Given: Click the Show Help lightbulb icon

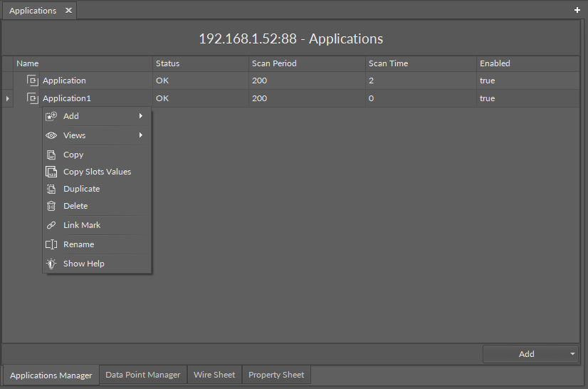Looking at the screenshot, I should [x=51, y=264].
